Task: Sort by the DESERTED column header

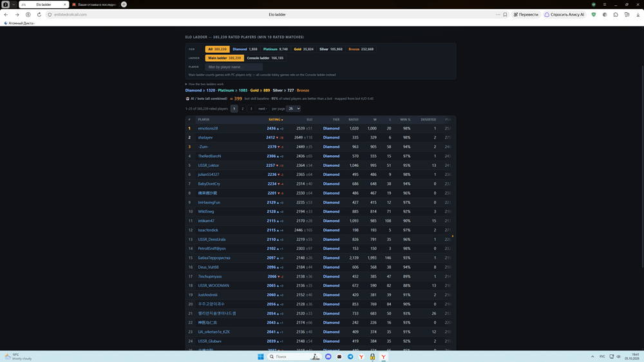Action: click(x=428, y=120)
